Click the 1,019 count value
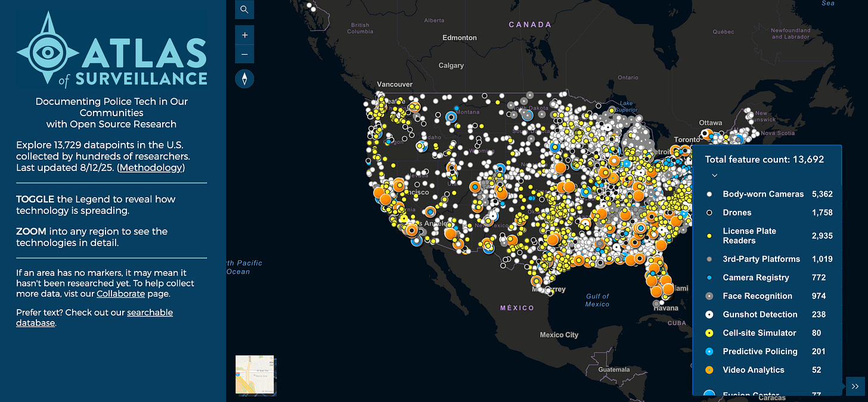The width and height of the screenshot is (868, 402). click(x=822, y=259)
